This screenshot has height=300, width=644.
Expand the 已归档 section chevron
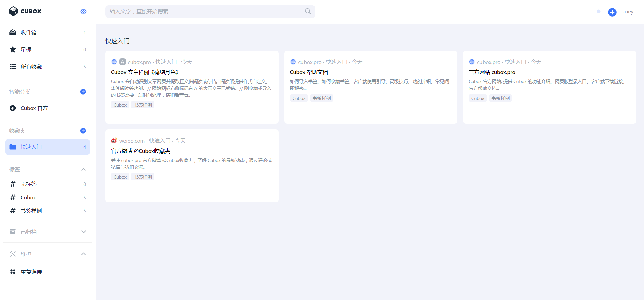83,232
